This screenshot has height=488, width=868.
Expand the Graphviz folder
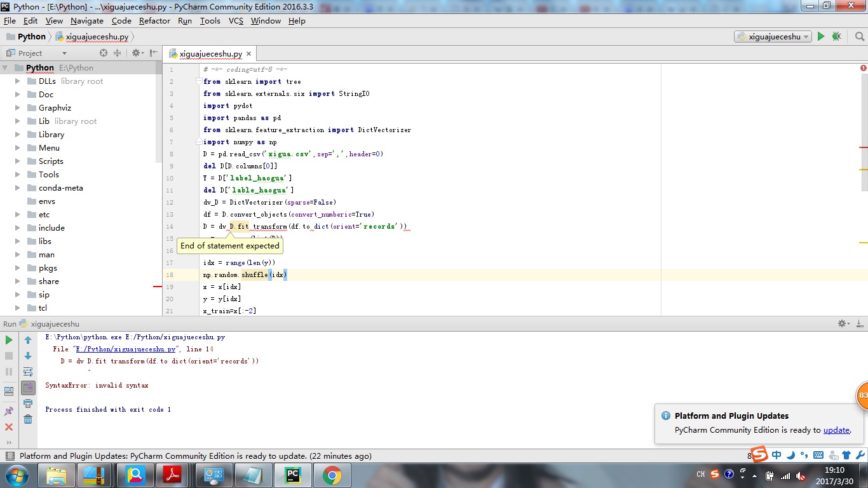[x=18, y=108]
